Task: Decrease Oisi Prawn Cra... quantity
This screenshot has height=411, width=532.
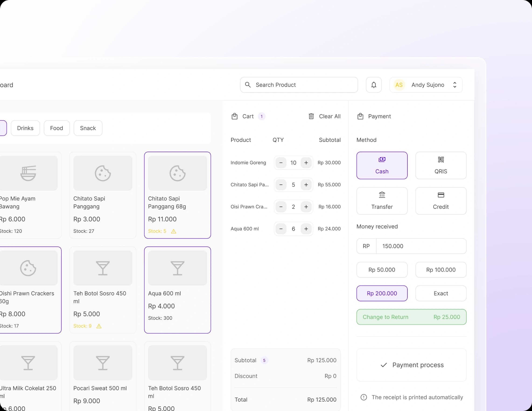Action: (281, 207)
